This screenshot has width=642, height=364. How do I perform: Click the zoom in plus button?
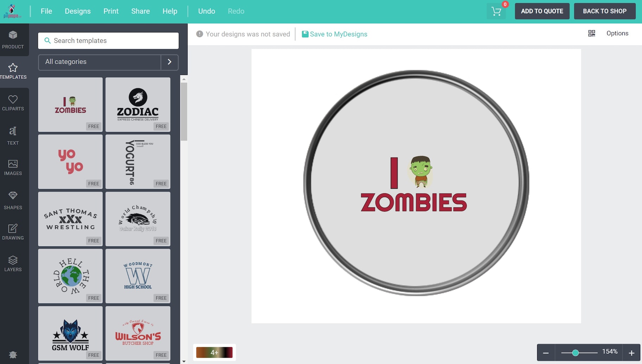(x=631, y=353)
